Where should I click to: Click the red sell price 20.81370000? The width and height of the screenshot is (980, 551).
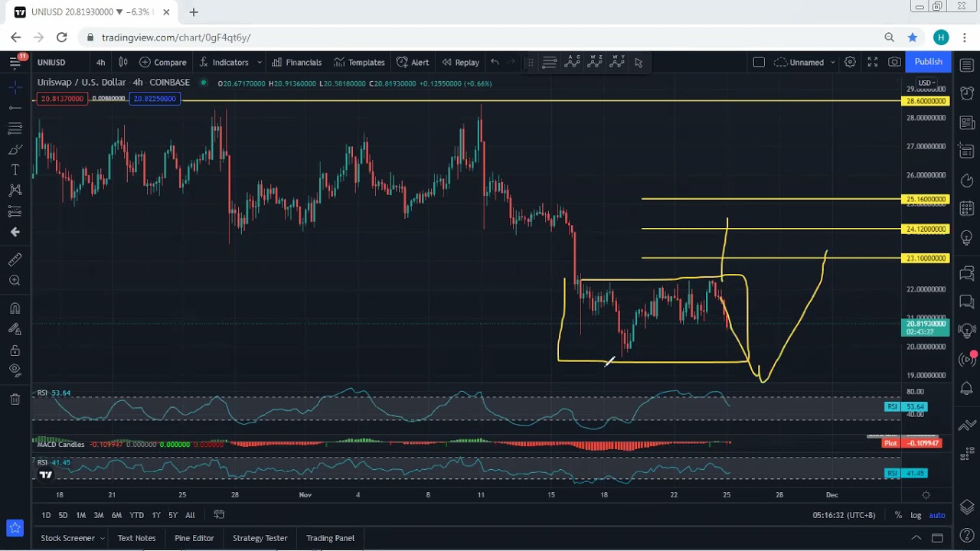tap(62, 99)
